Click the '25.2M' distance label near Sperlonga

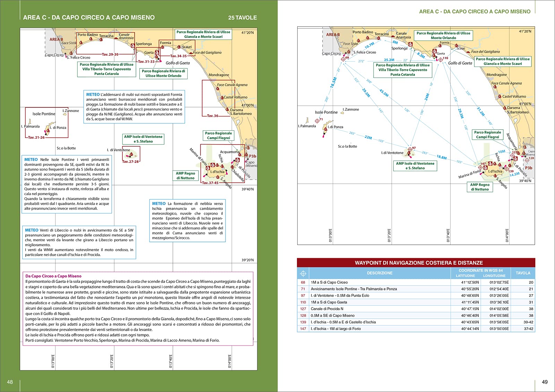pyautogui.click(x=389, y=60)
